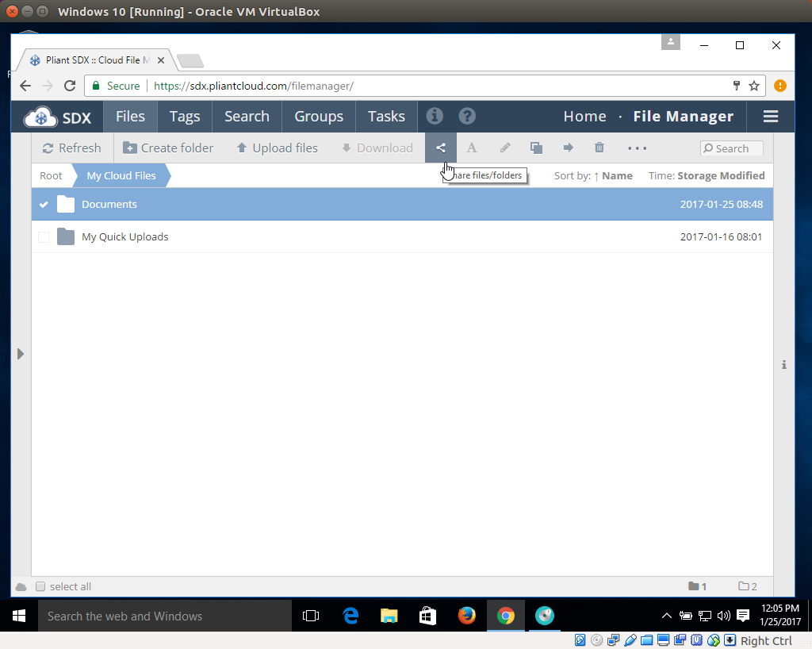Open Microsoft Edge from the taskbar
The image size is (812, 649).
(x=350, y=616)
